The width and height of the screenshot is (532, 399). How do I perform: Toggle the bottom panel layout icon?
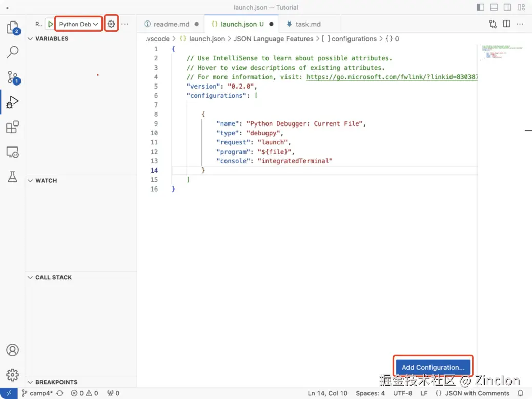[494, 8]
